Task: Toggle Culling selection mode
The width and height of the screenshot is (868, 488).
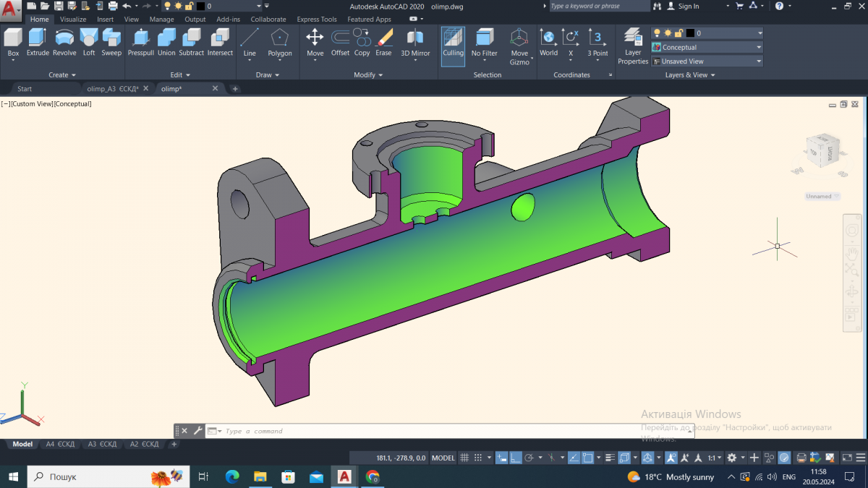Action: pyautogui.click(x=453, y=42)
